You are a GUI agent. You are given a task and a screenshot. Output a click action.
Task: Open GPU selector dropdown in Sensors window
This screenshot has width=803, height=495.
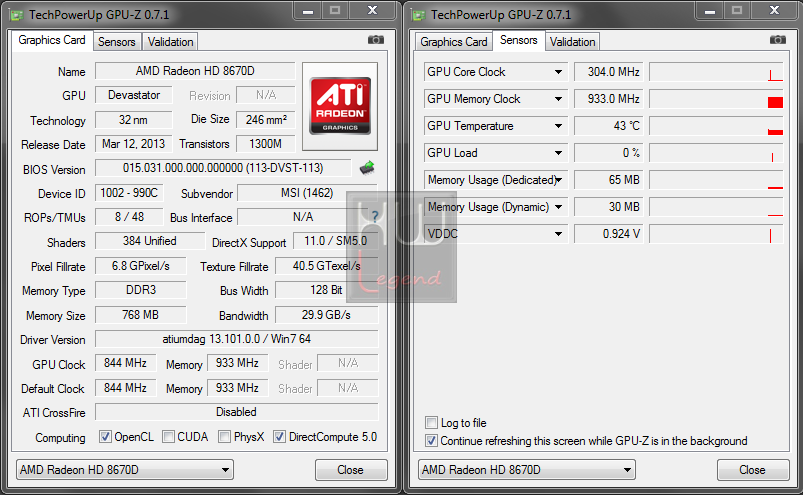click(526, 469)
